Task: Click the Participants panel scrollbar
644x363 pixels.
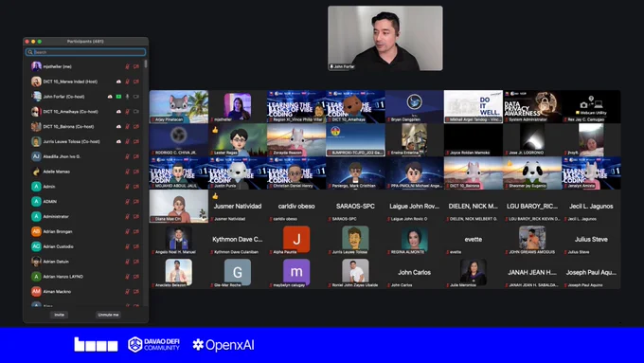Action: 146,64
